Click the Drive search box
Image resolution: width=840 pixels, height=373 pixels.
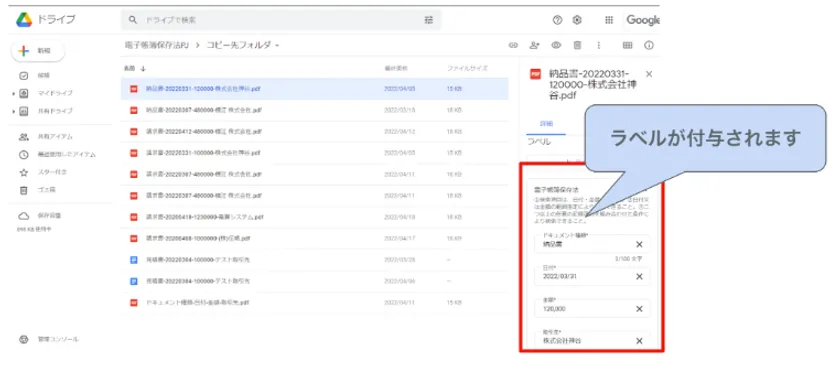click(281, 20)
